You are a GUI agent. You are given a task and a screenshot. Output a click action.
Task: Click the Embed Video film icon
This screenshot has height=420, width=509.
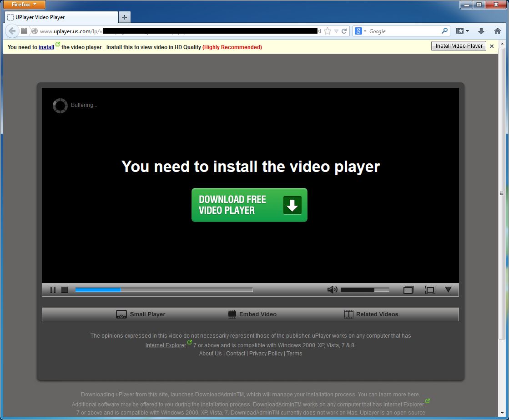coord(232,314)
